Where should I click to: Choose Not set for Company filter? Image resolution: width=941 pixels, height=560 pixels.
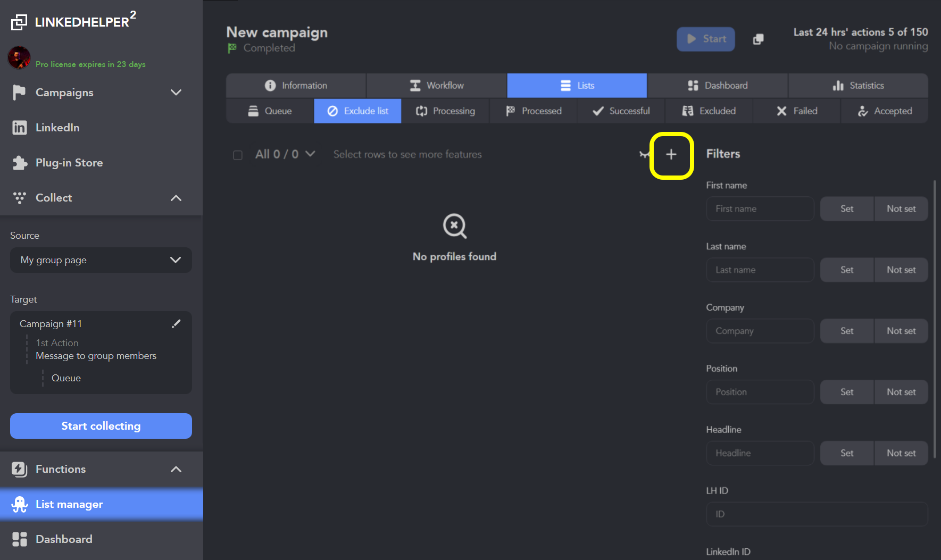coord(901,331)
